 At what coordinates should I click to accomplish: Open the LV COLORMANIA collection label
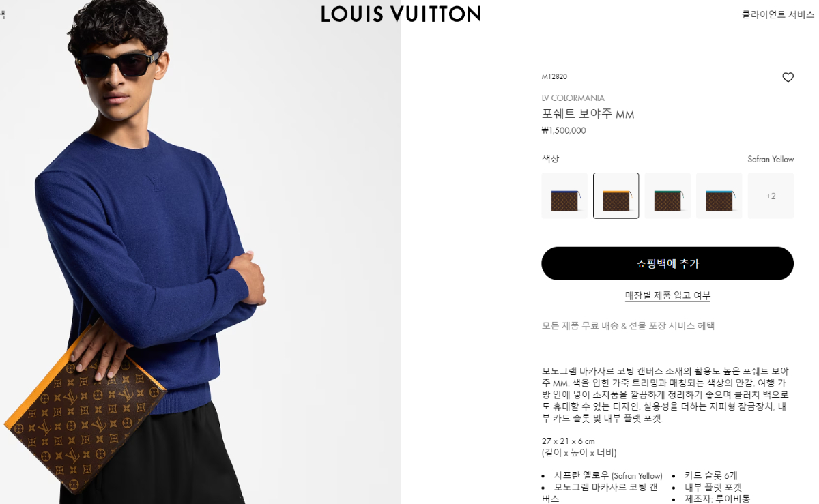click(x=573, y=98)
